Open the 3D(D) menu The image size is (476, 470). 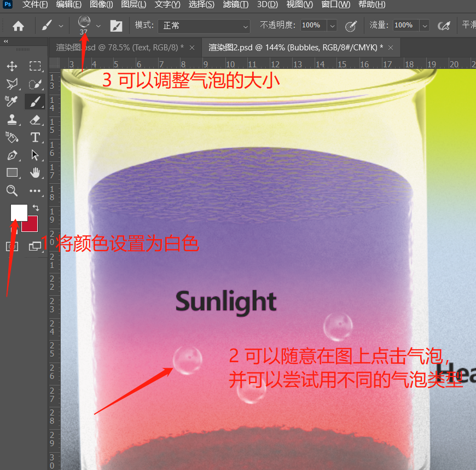pos(268,4)
